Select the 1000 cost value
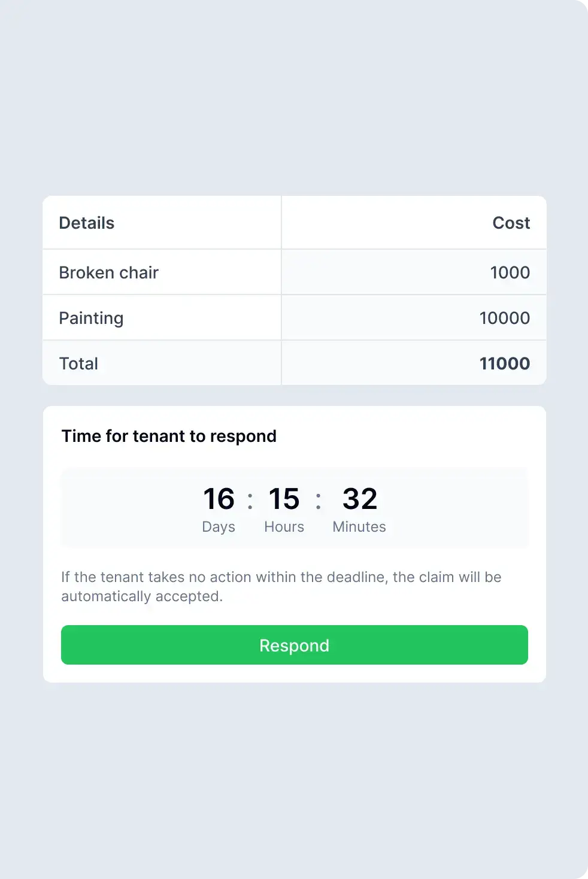This screenshot has width=588, height=879. (510, 272)
